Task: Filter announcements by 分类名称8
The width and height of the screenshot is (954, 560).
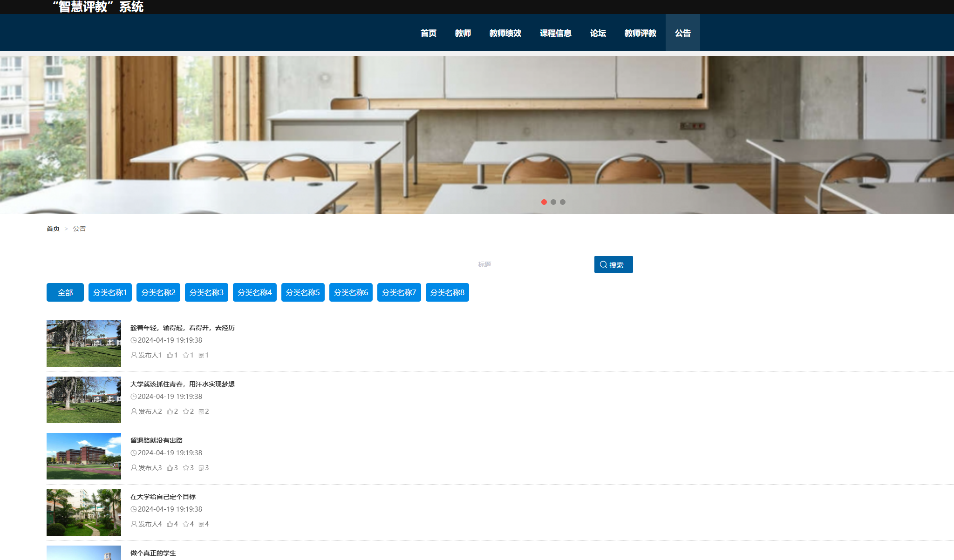Action: [447, 292]
